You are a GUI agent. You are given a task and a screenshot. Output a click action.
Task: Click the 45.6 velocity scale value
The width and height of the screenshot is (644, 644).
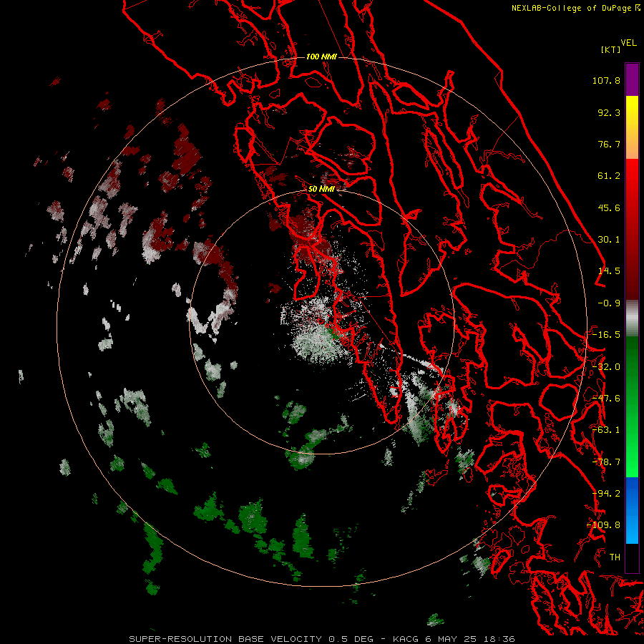pos(609,208)
